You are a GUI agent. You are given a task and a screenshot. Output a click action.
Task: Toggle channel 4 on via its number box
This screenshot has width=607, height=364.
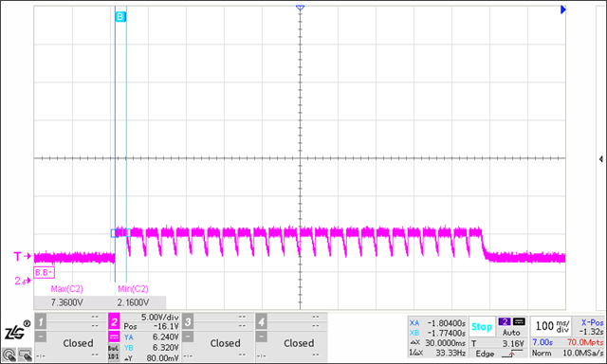[x=262, y=321]
